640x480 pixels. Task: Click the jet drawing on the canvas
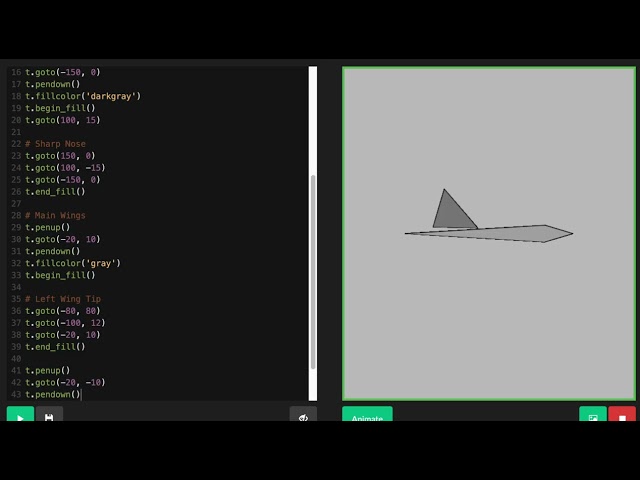(489, 216)
